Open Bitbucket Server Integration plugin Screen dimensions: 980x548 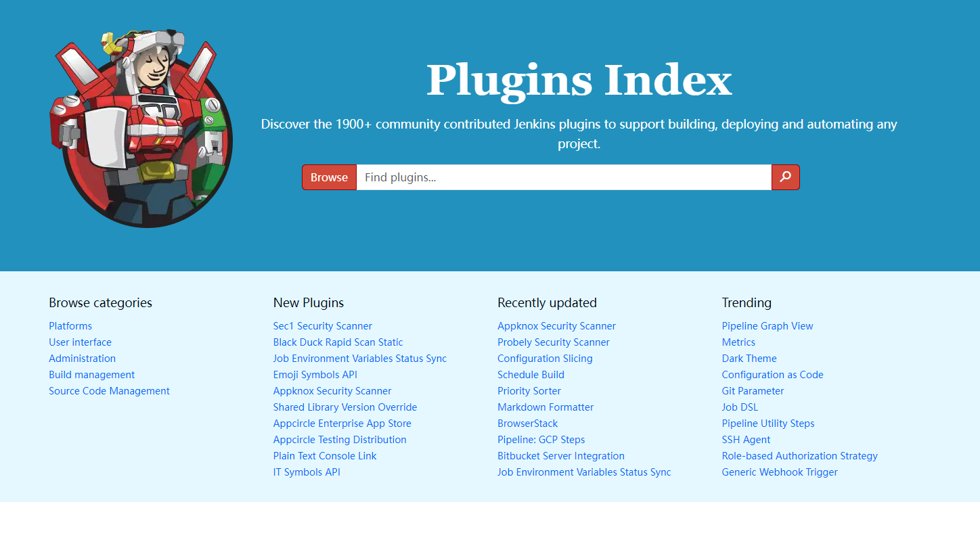pyautogui.click(x=561, y=456)
